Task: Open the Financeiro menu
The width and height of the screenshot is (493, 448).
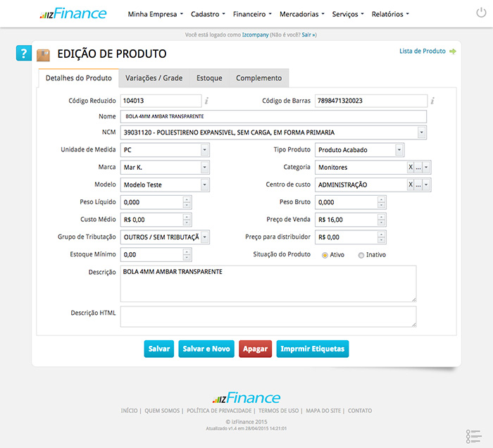Action: (253, 14)
